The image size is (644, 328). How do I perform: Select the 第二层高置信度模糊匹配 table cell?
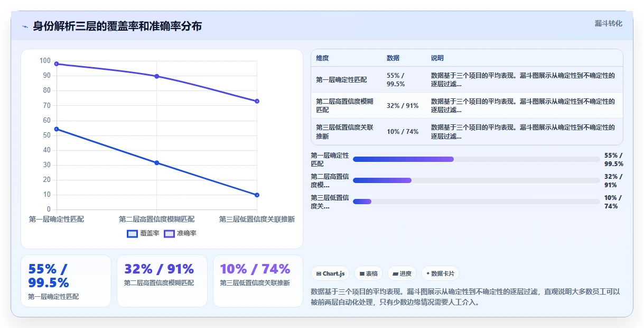pyautogui.click(x=347, y=106)
